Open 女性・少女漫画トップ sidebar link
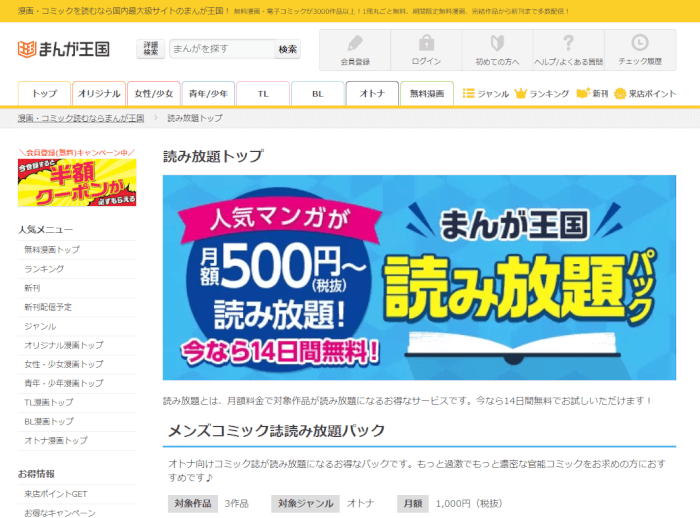The width and height of the screenshot is (700, 518). pyautogui.click(x=63, y=364)
